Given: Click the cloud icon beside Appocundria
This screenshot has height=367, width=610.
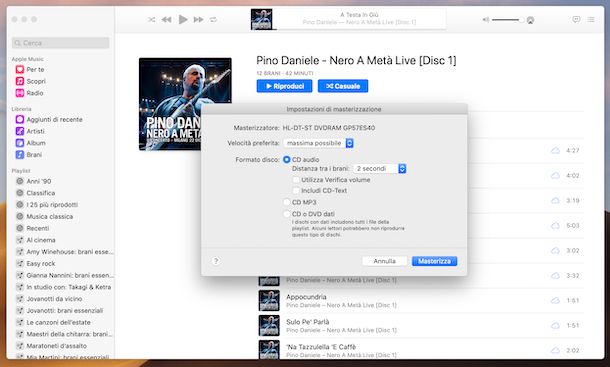Looking at the screenshot, I should click(555, 300).
